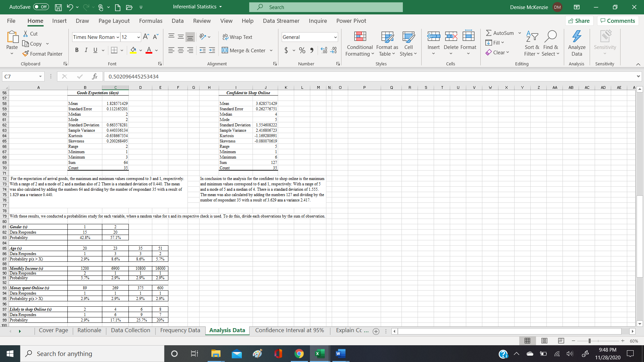Open General number format dropdown
This screenshot has width=644, height=362.
point(335,37)
